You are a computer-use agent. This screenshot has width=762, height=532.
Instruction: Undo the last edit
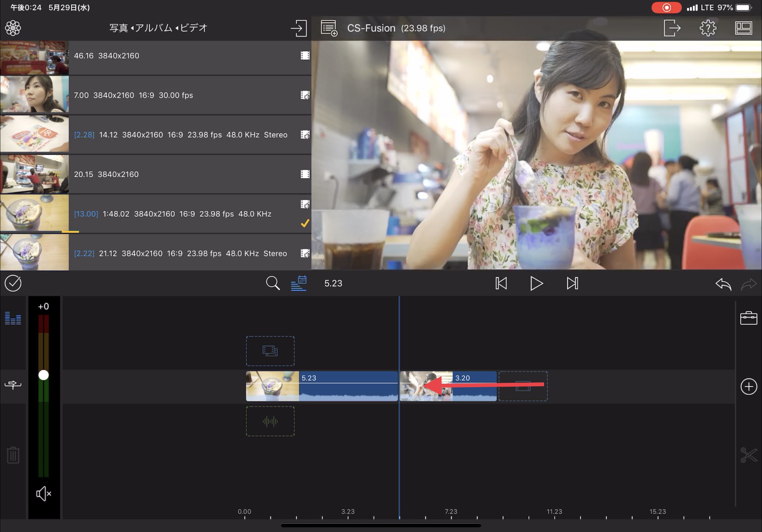point(723,284)
